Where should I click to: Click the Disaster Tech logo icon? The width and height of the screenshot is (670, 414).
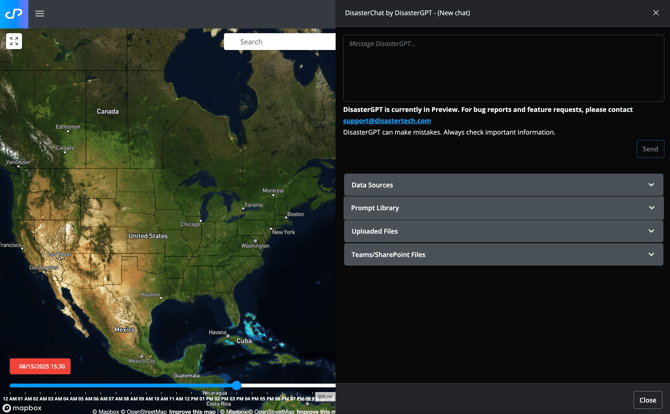tap(14, 14)
